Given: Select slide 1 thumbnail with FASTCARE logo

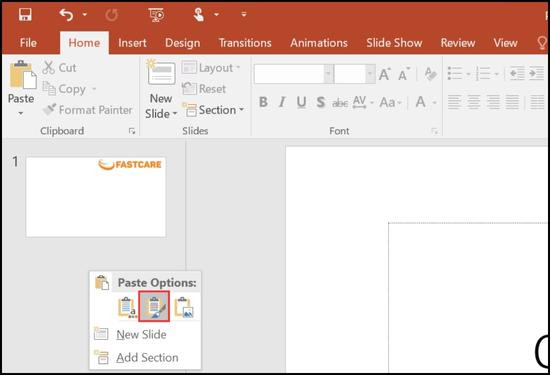Looking at the screenshot, I should pyautogui.click(x=96, y=197).
